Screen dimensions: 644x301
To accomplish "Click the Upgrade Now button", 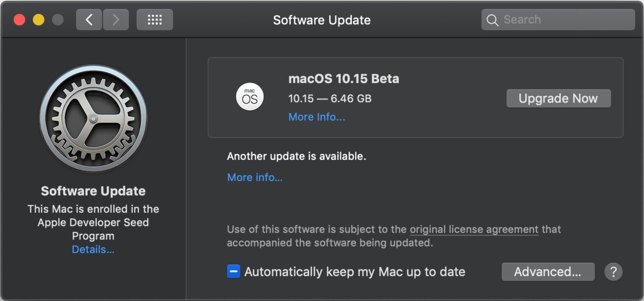I will pos(558,99).
